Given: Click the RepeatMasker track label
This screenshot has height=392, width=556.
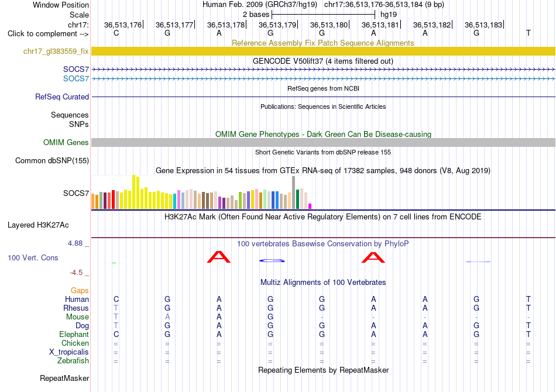Looking at the screenshot, I should [x=64, y=378].
